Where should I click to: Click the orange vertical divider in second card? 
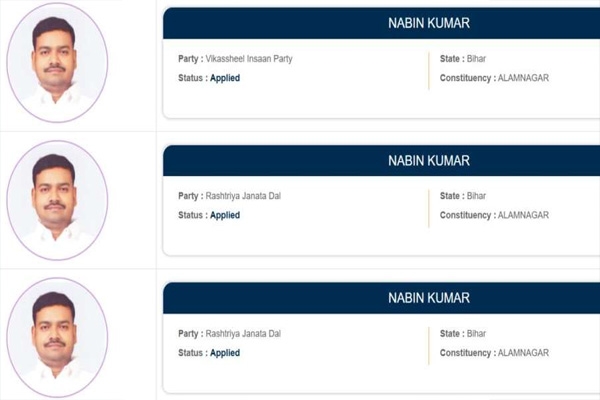pyautogui.click(x=428, y=206)
